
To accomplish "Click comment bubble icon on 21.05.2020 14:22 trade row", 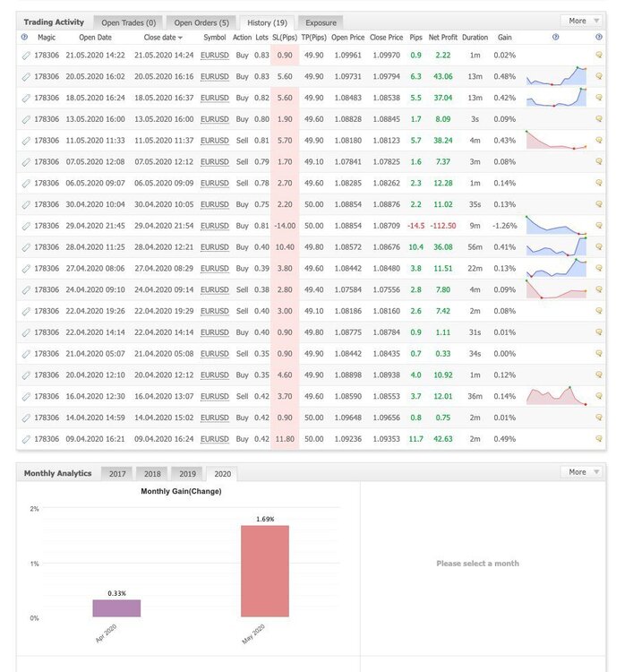I will click(x=599, y=55).
